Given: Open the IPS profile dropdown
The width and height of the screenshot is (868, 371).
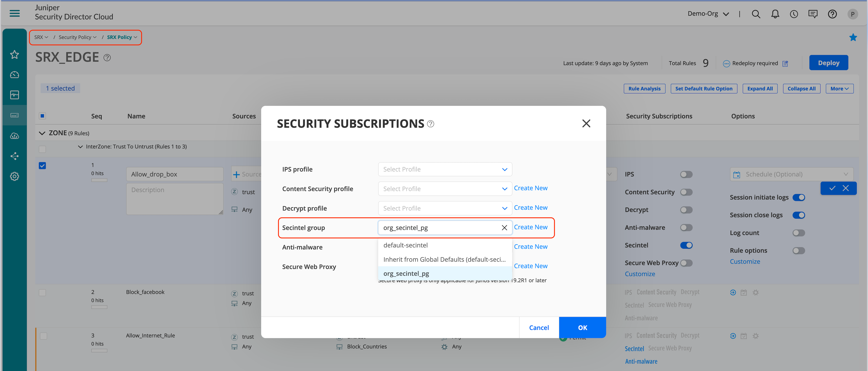Looking at the screenshot, I should [x=445, y=169].
